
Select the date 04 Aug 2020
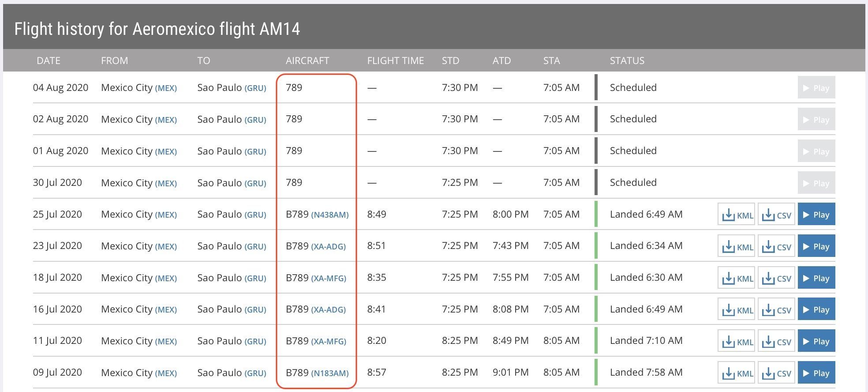coord(60,87)
